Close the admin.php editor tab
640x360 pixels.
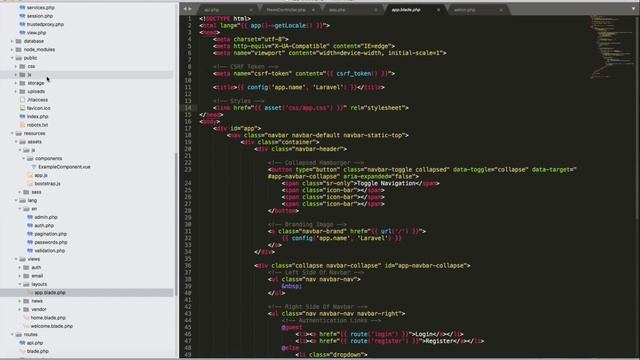coord(501,10)
